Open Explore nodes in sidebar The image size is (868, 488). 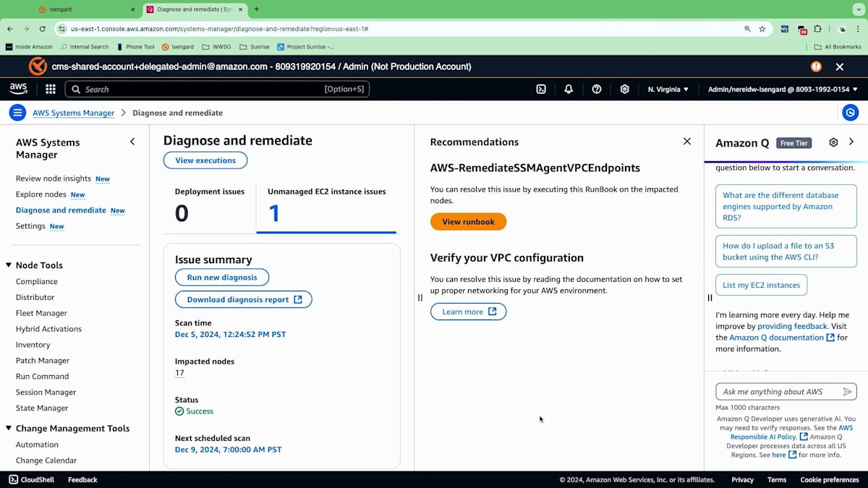(x=41, y=194)
